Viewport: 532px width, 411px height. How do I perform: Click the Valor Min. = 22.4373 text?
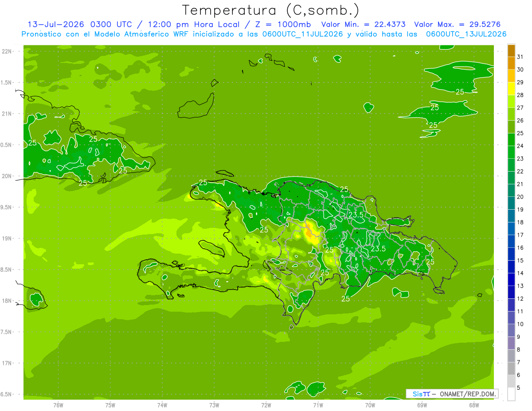point(363,24)
